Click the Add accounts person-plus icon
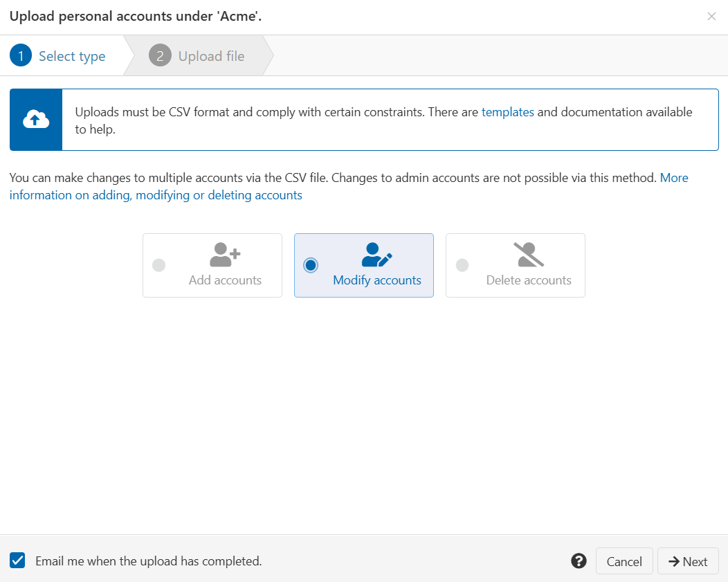 coord(223,255)
